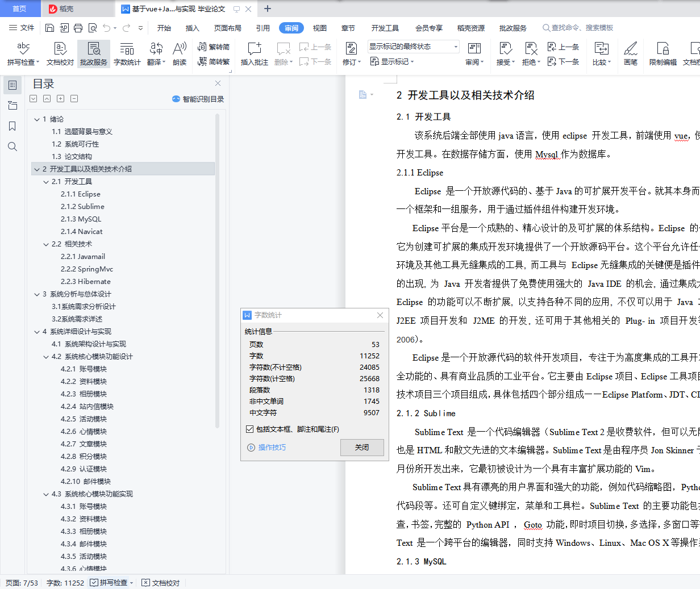
Task: Open the Reviewing pane tool
Action: pos(474,54)
